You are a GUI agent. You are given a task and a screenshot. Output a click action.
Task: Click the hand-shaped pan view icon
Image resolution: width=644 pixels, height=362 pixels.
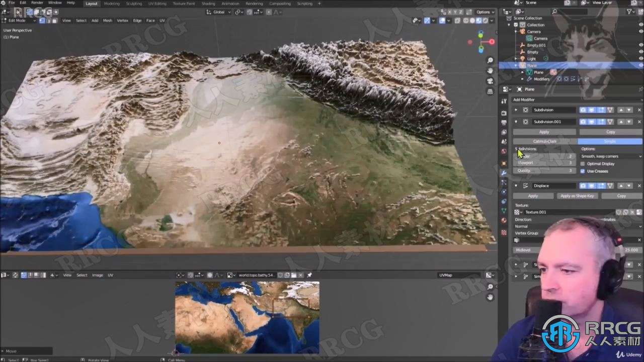coord(490,71)
